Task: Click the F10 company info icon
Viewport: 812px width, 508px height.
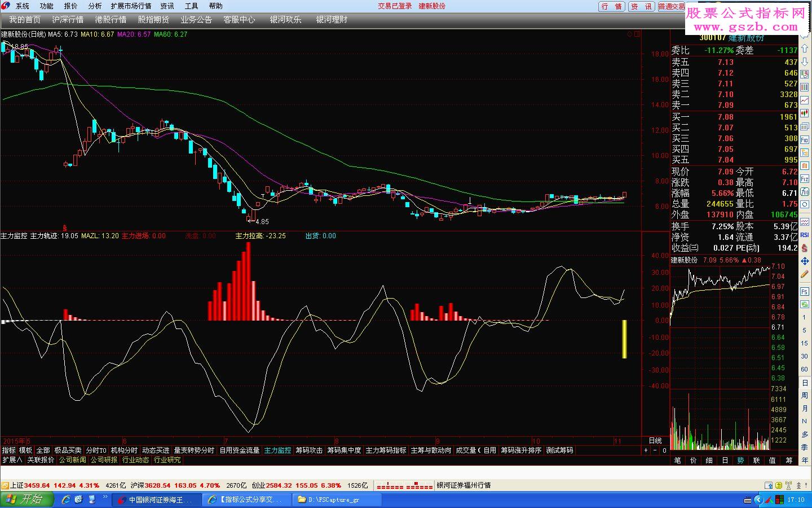Action: 805,139
